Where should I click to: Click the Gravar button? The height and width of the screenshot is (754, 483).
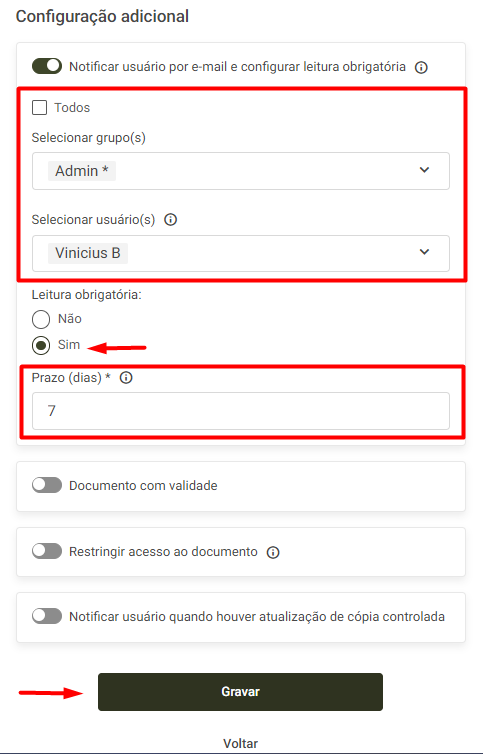(241, 692)
